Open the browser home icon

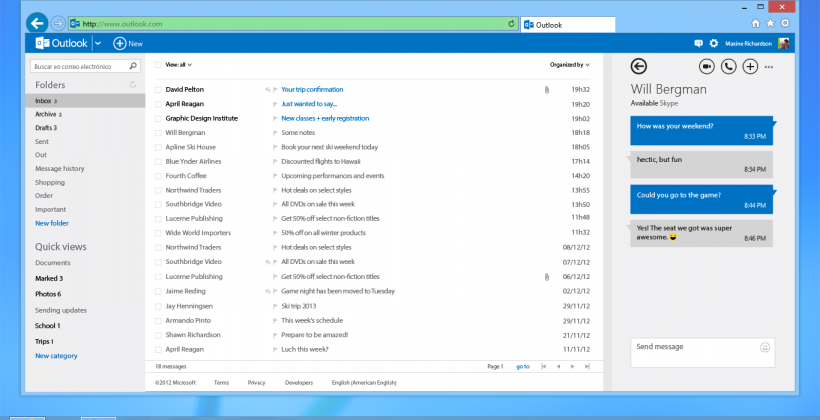[755, 24]
